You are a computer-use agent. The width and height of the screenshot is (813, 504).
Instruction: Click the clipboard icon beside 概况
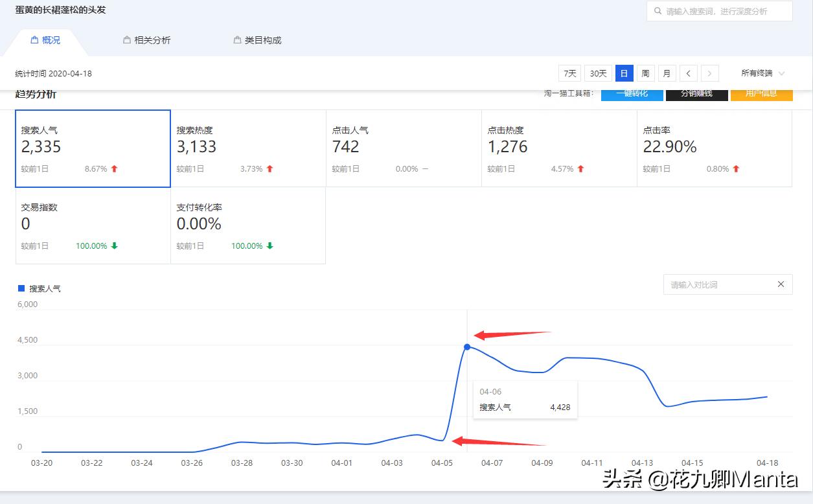click(34, 40)
